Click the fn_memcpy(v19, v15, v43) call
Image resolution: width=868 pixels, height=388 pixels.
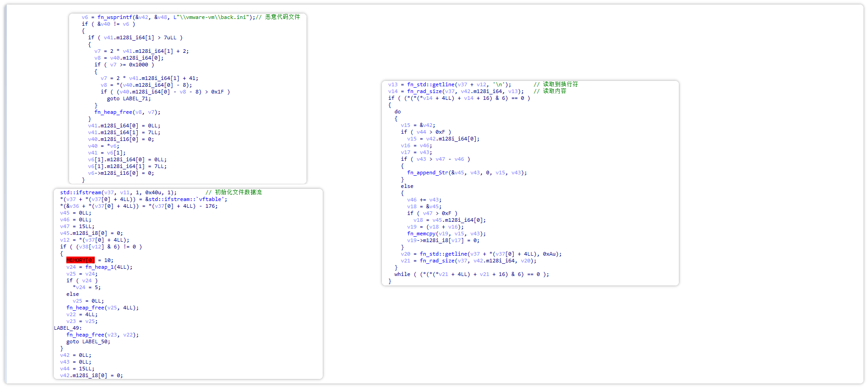coord(446,234)
